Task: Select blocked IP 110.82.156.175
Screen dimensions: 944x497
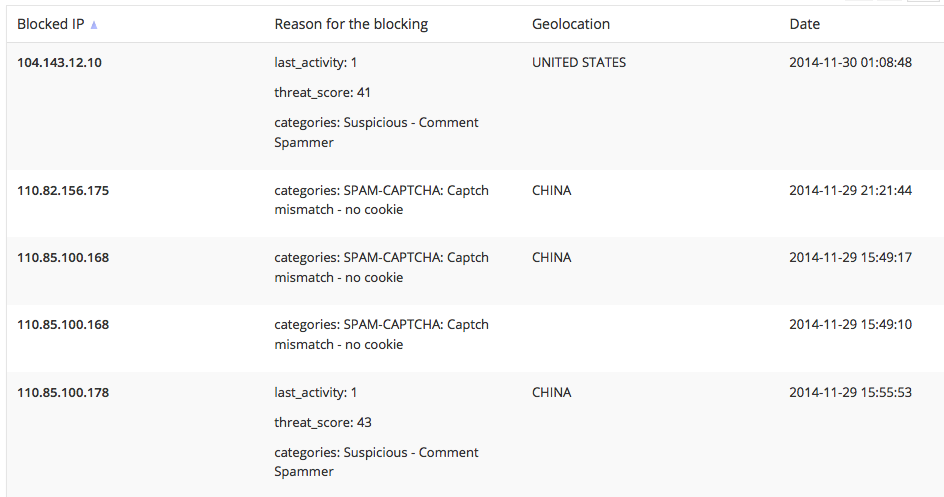Action: [x=63, y=191]
